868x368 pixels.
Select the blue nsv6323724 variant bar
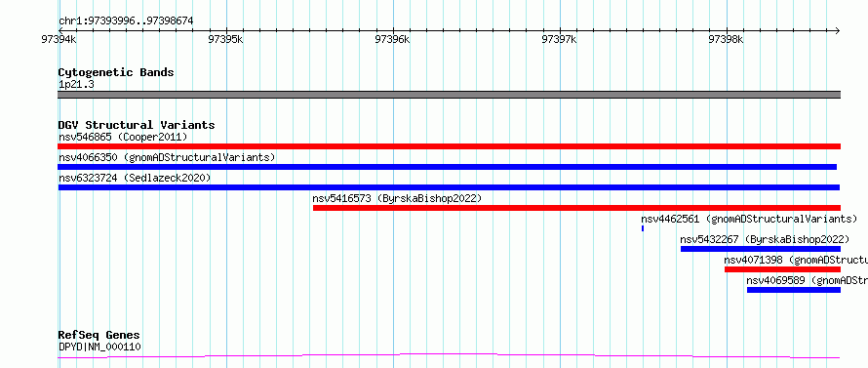pyautogui.click(x=449, y=187)
